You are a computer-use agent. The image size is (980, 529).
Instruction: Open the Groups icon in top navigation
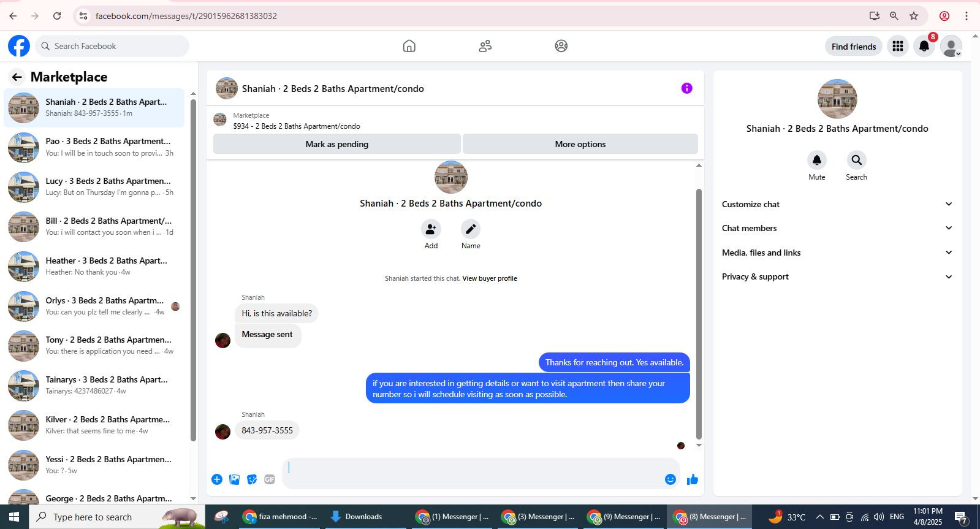pos(561,46)
